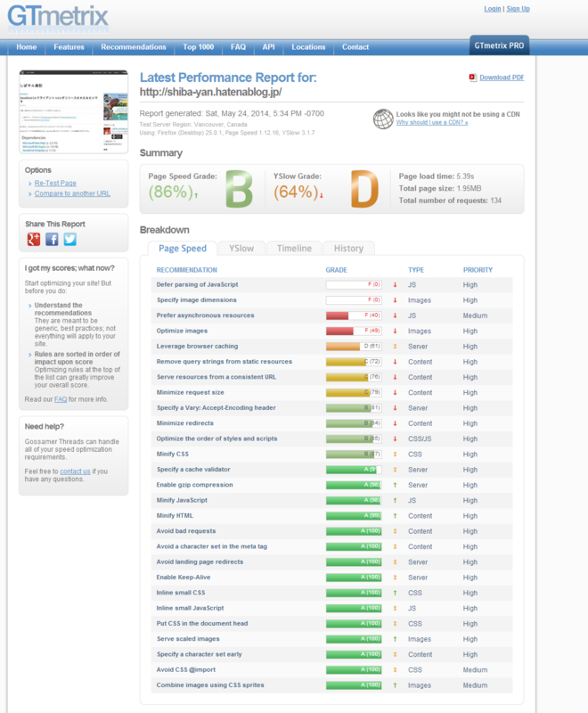Go to Top 1000 page
Screen dimensions: 588x713
pyautogui.click(x=198, y=47)
